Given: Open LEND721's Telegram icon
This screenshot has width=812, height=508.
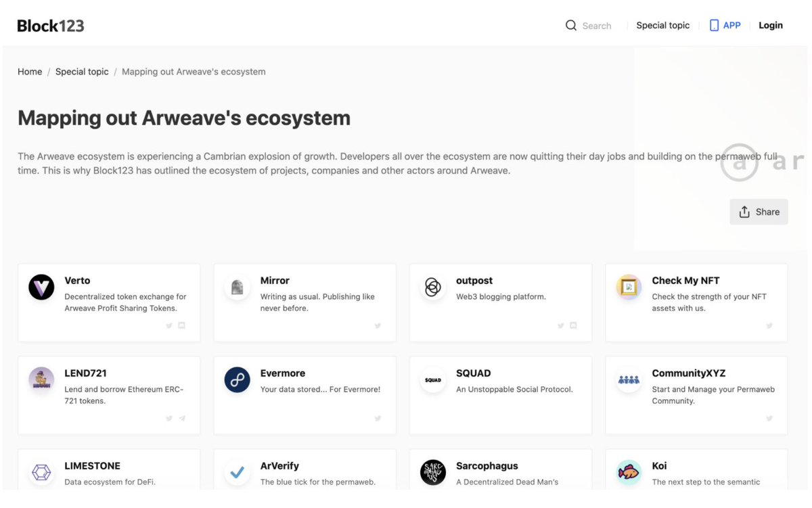Looking at the screenshot, I should tap(181, 418).
